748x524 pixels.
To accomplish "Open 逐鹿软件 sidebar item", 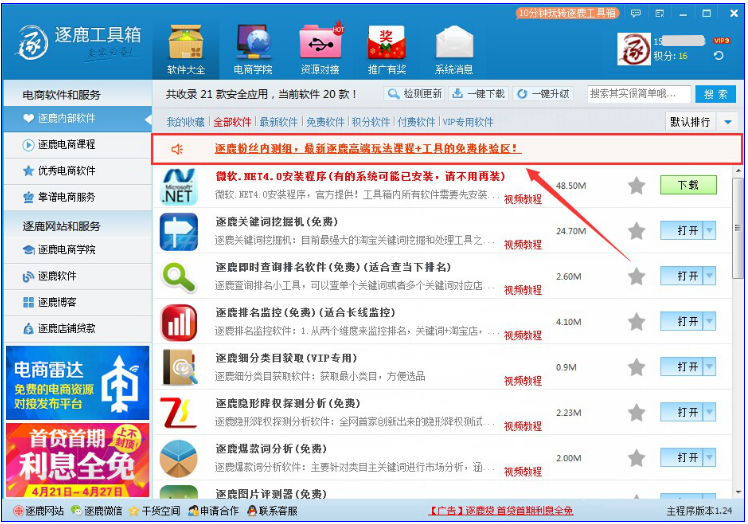I will [x=77, y=276].
